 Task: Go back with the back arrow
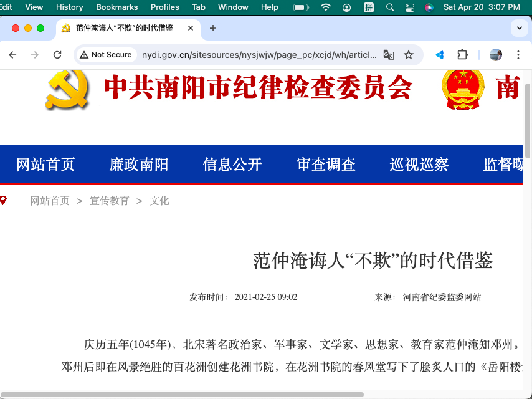[x=12, y=55]
